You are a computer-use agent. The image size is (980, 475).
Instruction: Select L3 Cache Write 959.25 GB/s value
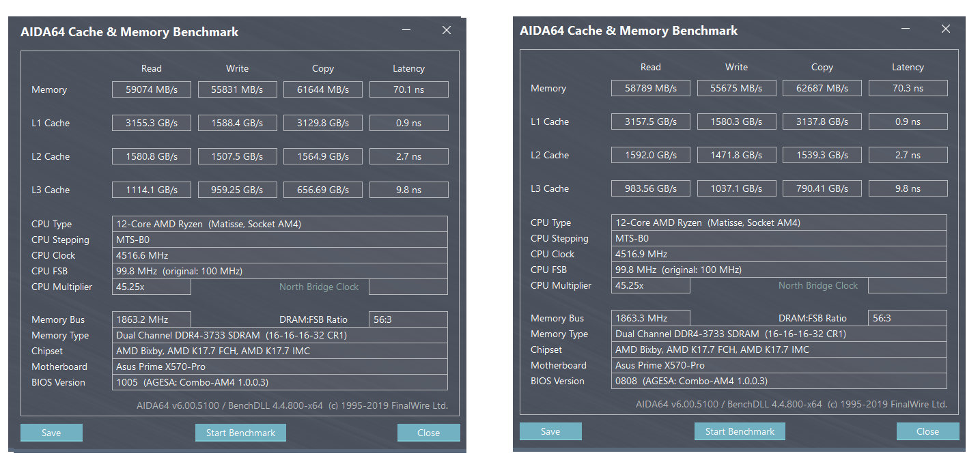point(238,190)
